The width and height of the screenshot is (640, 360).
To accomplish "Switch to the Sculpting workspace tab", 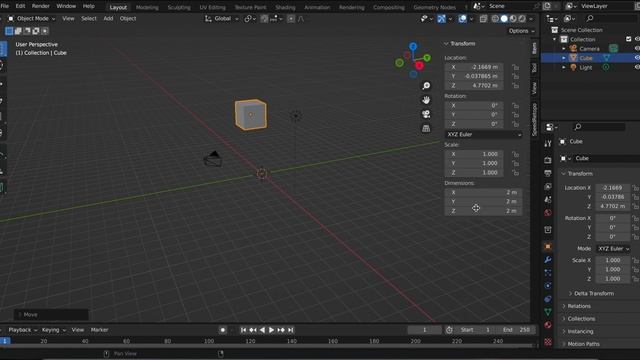I will coord(179,7).
